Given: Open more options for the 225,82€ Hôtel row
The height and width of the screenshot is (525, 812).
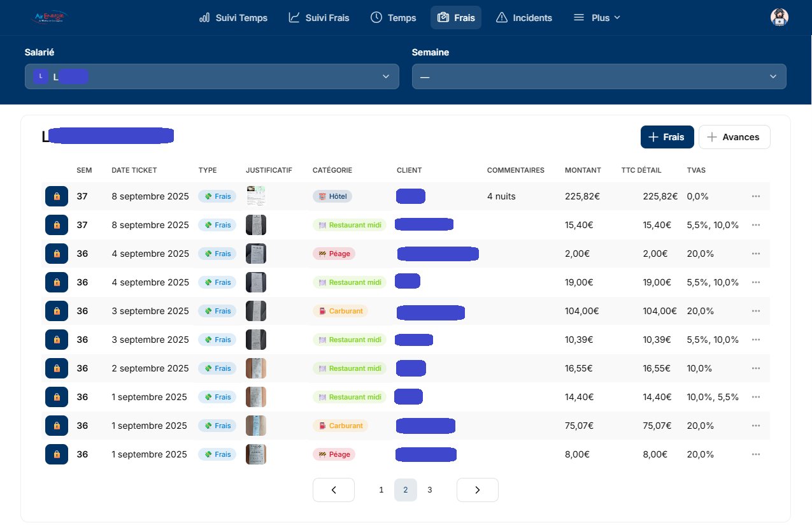Looking at the screenshot, I should (x=756, y=196).
